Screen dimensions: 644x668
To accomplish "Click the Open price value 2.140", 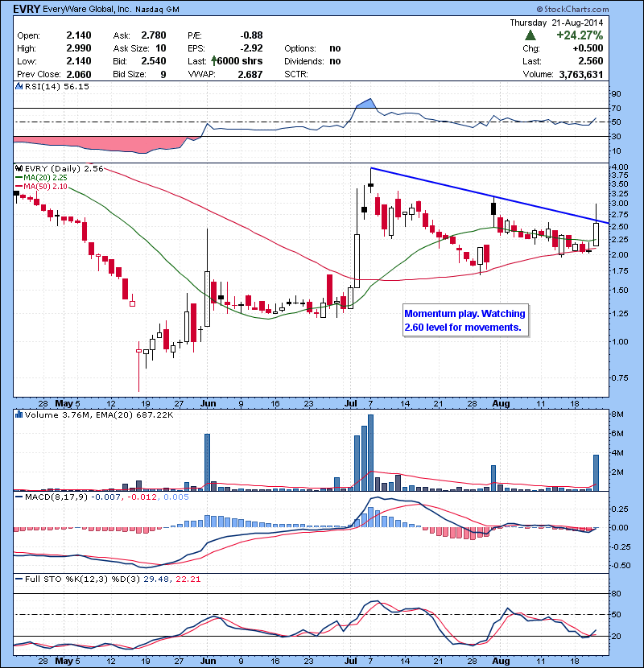I will [79, 35].
